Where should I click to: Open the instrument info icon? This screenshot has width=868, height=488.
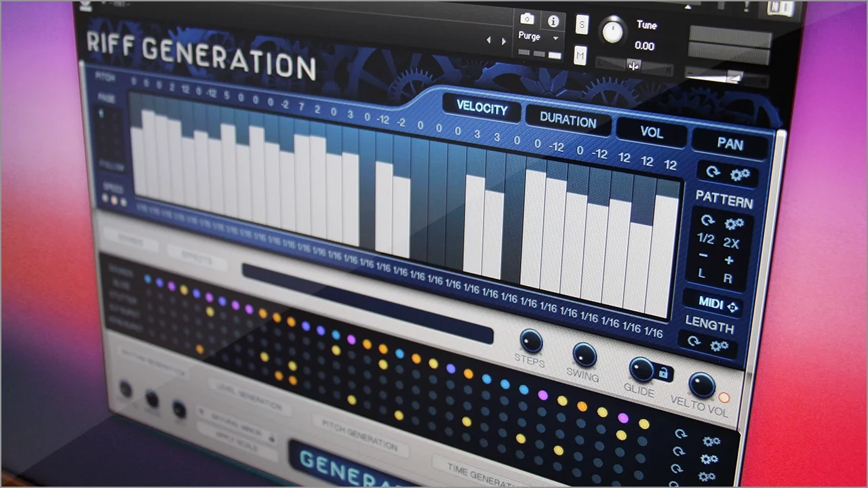[x=553, y=20]
